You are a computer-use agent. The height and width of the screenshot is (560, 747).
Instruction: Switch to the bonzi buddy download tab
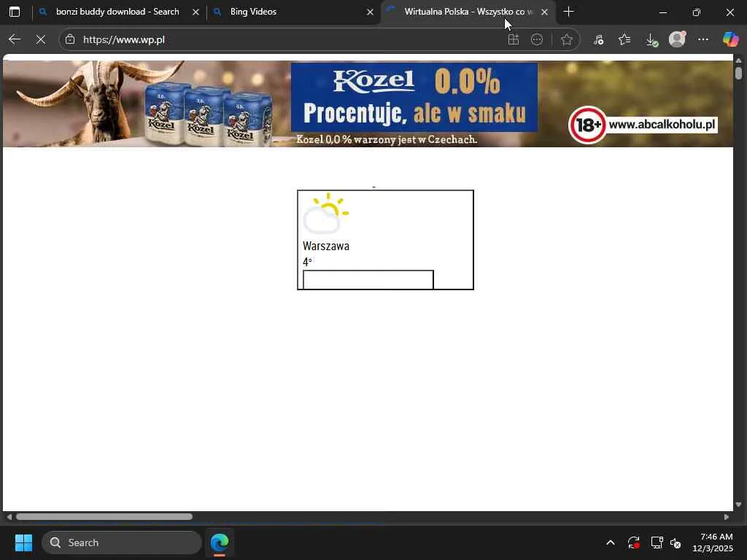[x=119, y=12]
